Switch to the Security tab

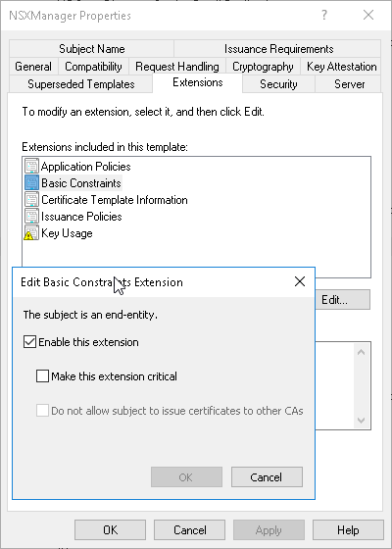pyautogui.click(x=278, y=84)
